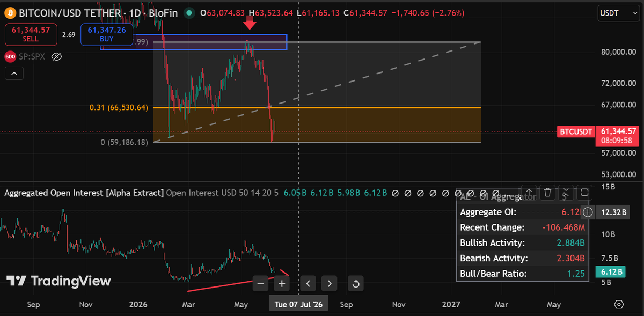Toggle visibility of the SP:SPX comparison
The height and width of the screenshot is (316, 644).
pyautogui.click(x=57, y=56)
